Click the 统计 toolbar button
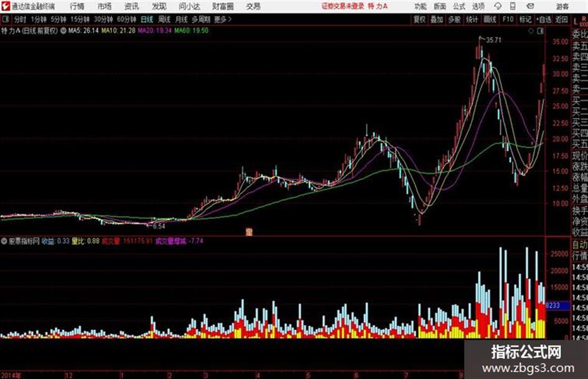This screenshot has width=588, height=379. coord(472,19)
